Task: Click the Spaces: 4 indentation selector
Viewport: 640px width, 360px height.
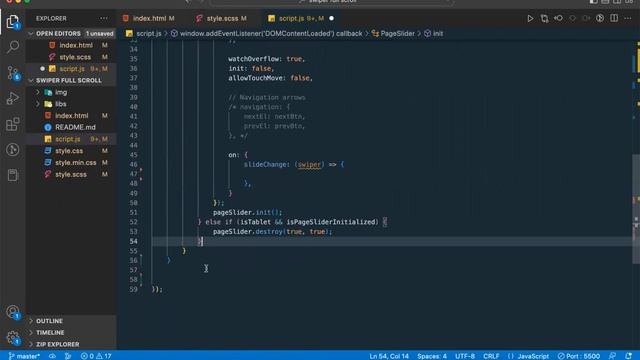Action: 432,356
